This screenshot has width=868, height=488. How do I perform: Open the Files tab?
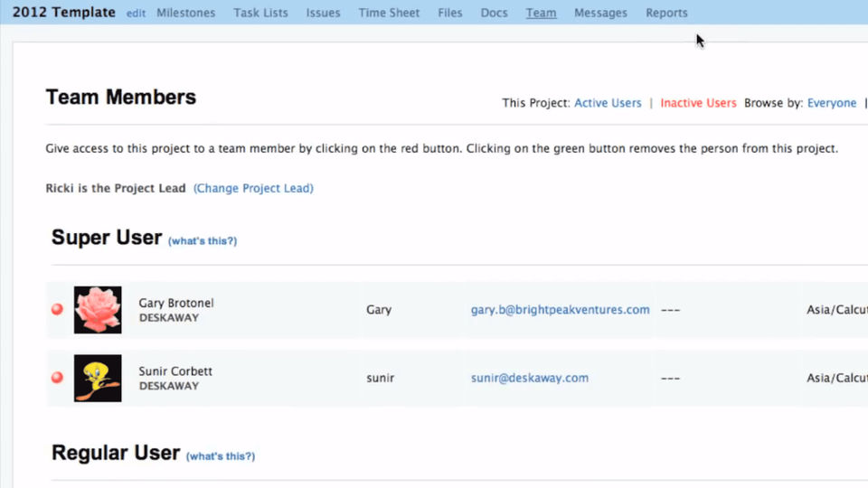(450, 13)
